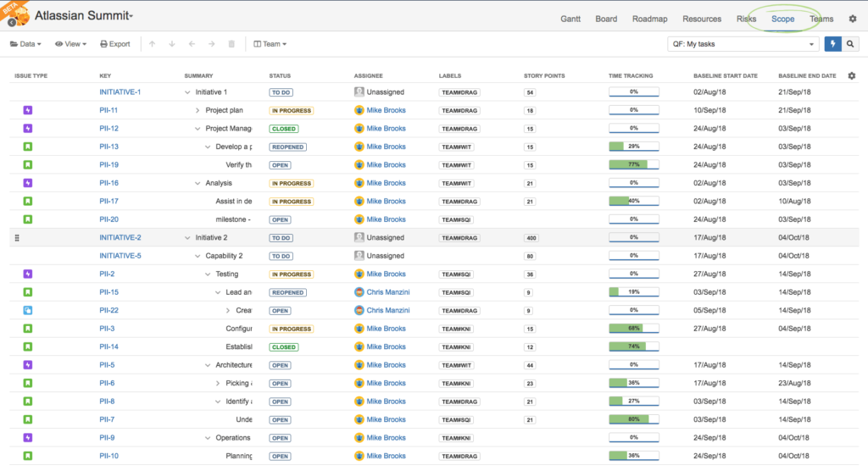Click the outdent left arrow icon
The image size is (868, 471).
192,44
